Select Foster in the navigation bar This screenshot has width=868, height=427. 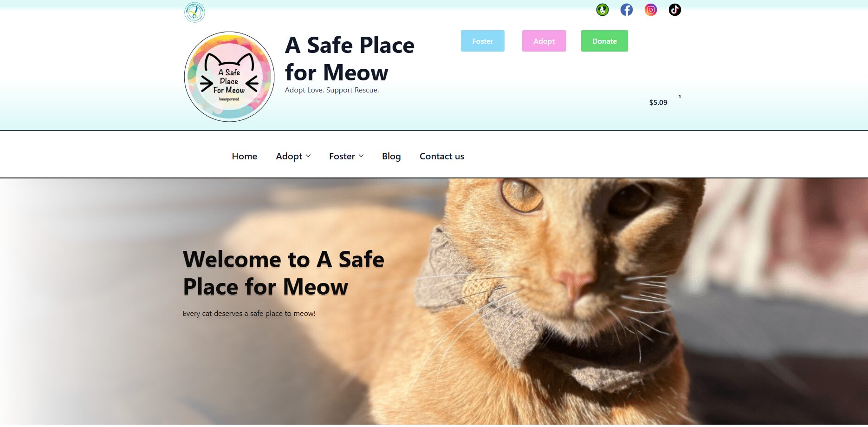tap(342, 156)
